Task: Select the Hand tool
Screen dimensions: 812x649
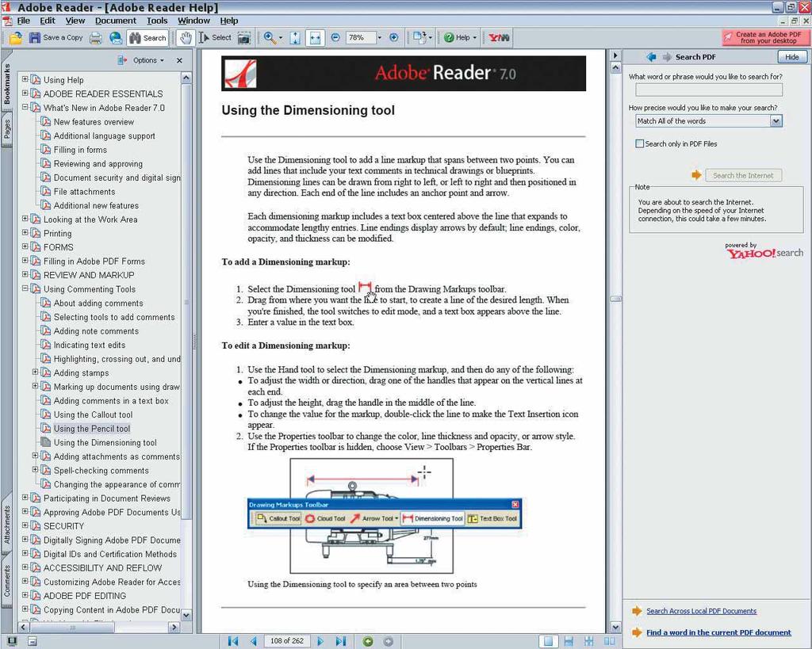Action: pos(185,37)
